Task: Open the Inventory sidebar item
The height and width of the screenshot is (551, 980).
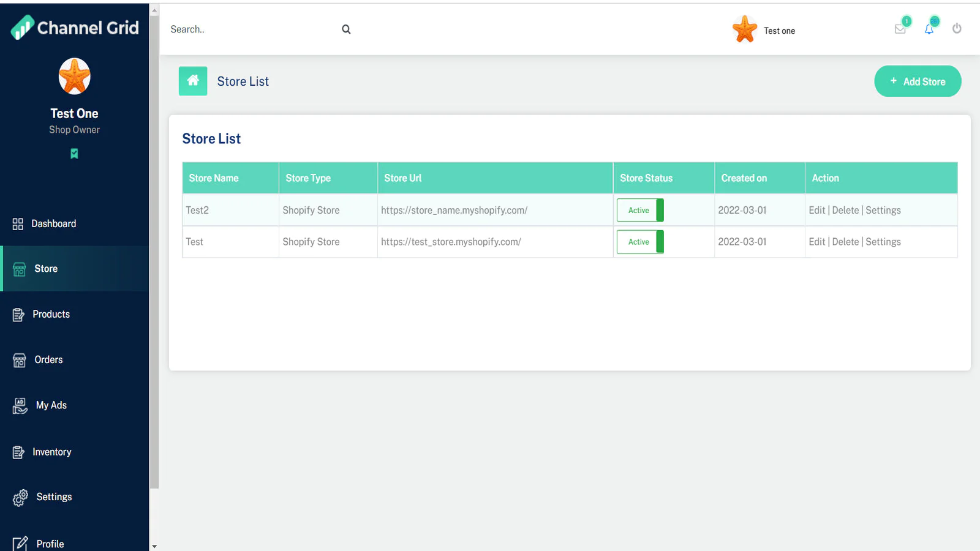Action: (x=52, y=452)
